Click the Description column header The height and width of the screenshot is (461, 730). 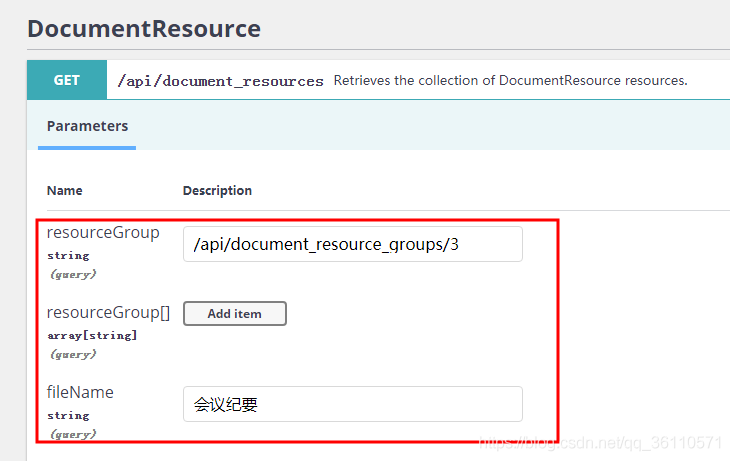tap(217, 190)
